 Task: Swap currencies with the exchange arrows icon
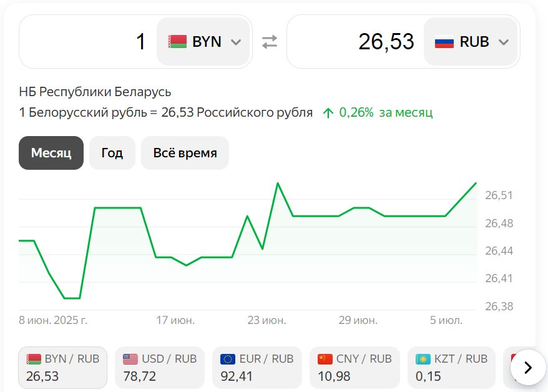point(269,42)
